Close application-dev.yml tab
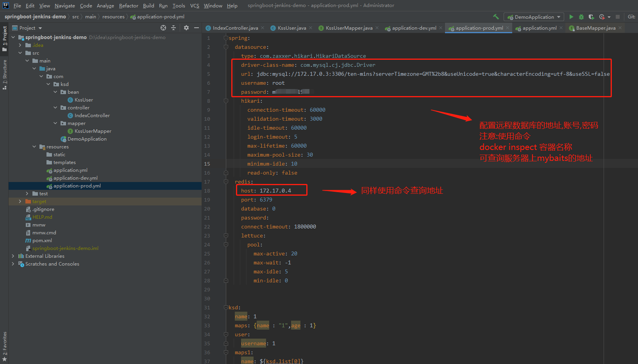The width and height of the screenshot is (638, 364). pyautogui.click(x=441, y=28)
